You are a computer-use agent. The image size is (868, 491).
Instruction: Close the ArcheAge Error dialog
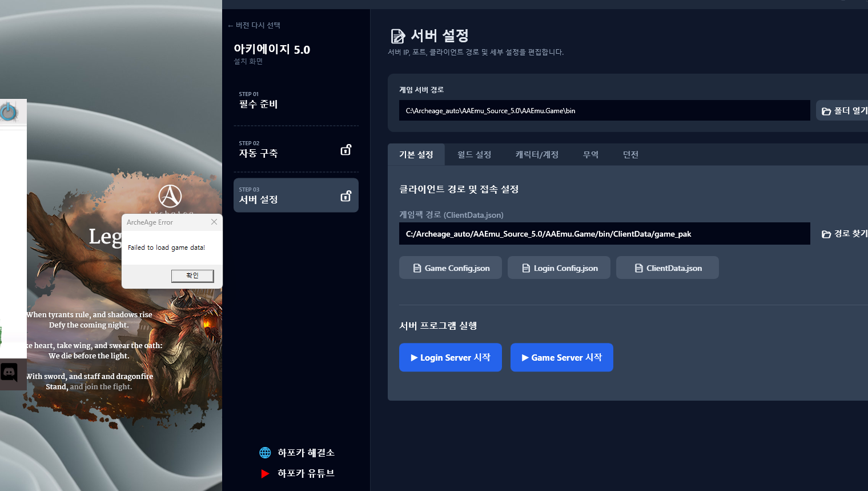(x=214, y=222)
